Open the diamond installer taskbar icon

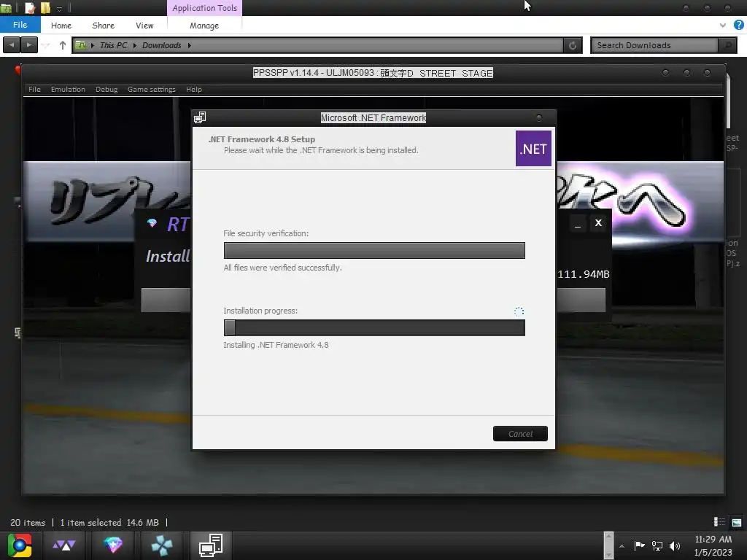pos(113,545)
